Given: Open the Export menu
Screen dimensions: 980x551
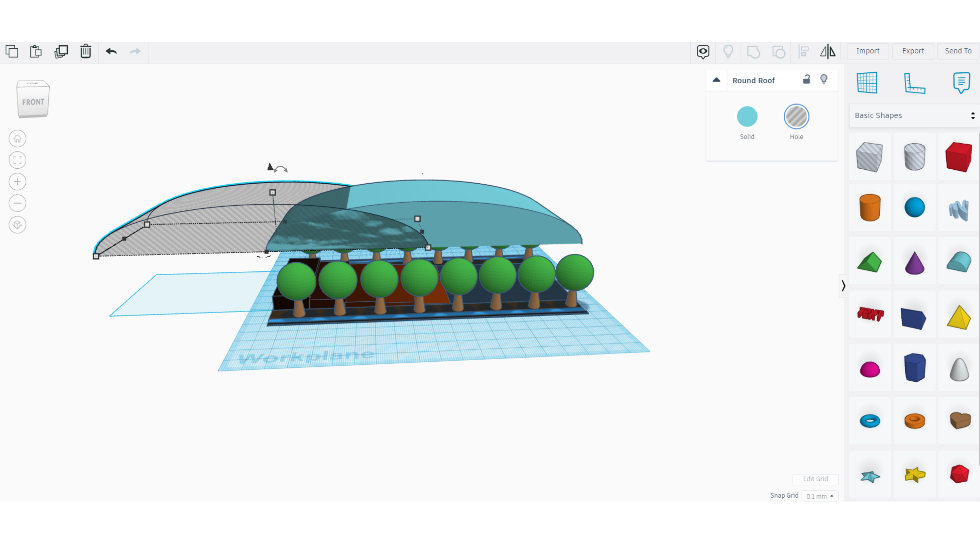Looking at the screenshot, I should [913, 51].
